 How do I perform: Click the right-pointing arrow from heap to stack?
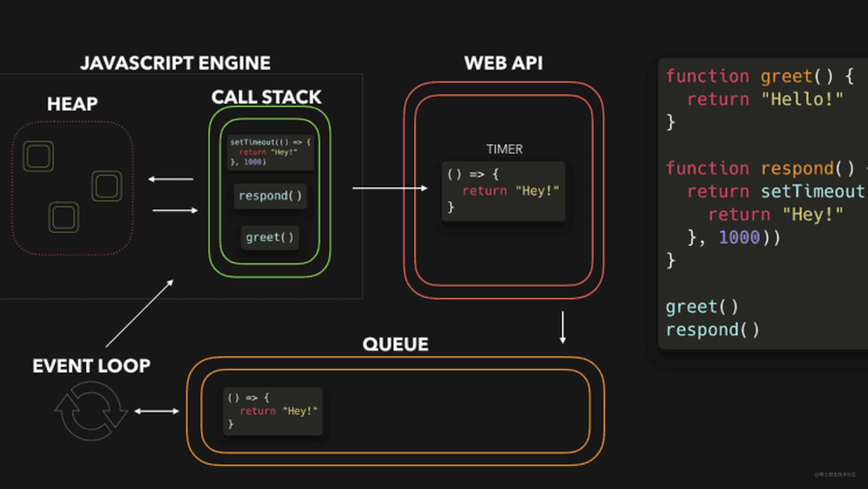pos(175,210)
